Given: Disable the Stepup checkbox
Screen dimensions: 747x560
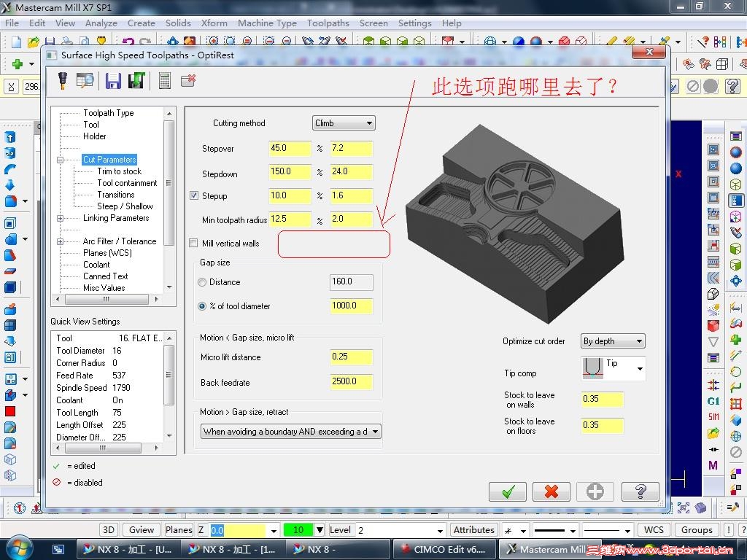Looking at the screenshot, I should (194, 195).
